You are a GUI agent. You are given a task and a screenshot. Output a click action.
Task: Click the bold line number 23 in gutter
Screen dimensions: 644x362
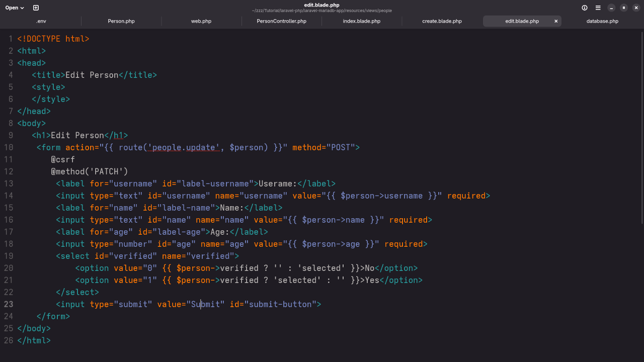tap(9, 304)
